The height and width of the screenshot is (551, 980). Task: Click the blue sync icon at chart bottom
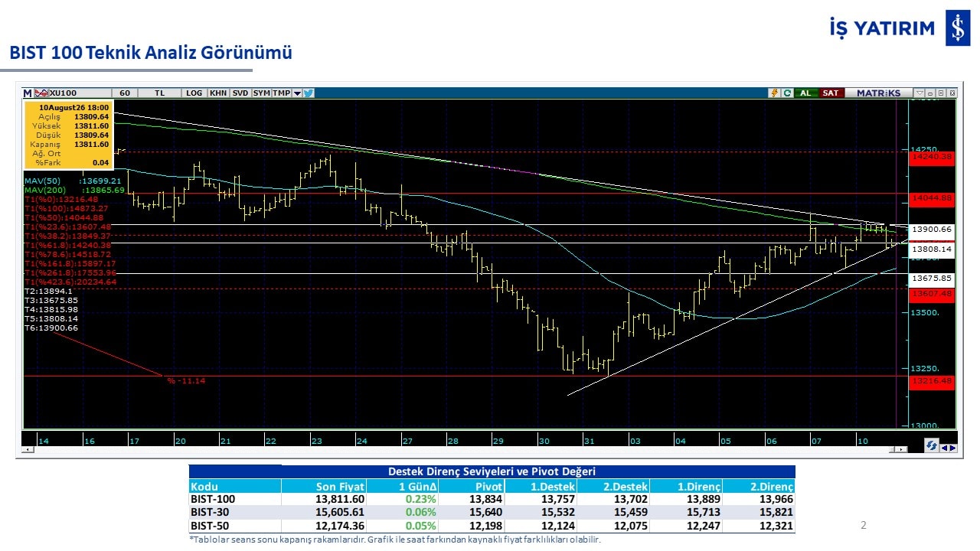(x=931, y=445)
